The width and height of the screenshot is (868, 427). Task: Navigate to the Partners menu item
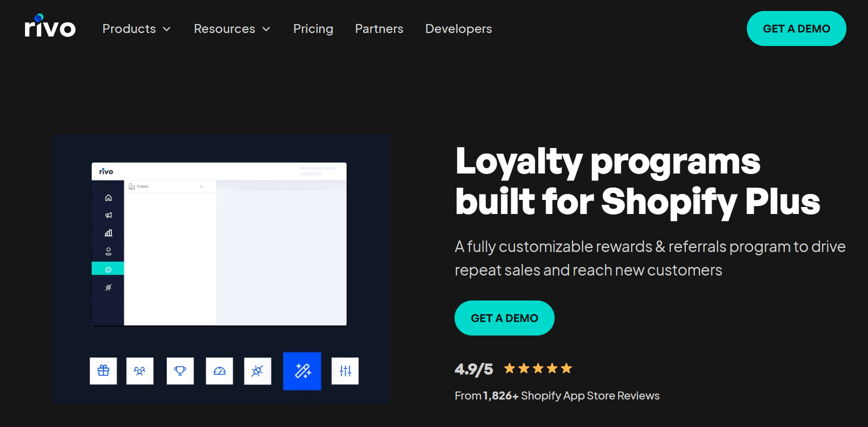tap(379, 28)
